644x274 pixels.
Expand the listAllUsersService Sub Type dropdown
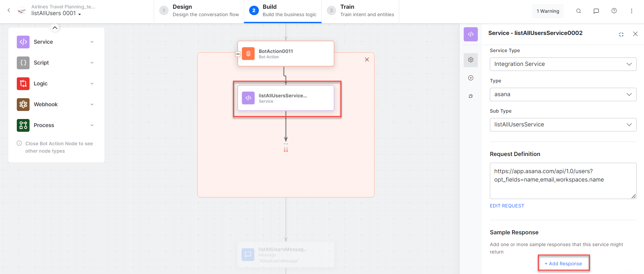(x=563, y=125)
